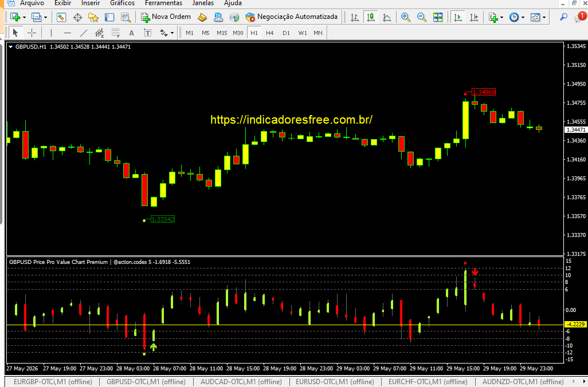This screenshot has width=588, height=387.
Task: Open the Exibir menu
Action: pos(62,3)
